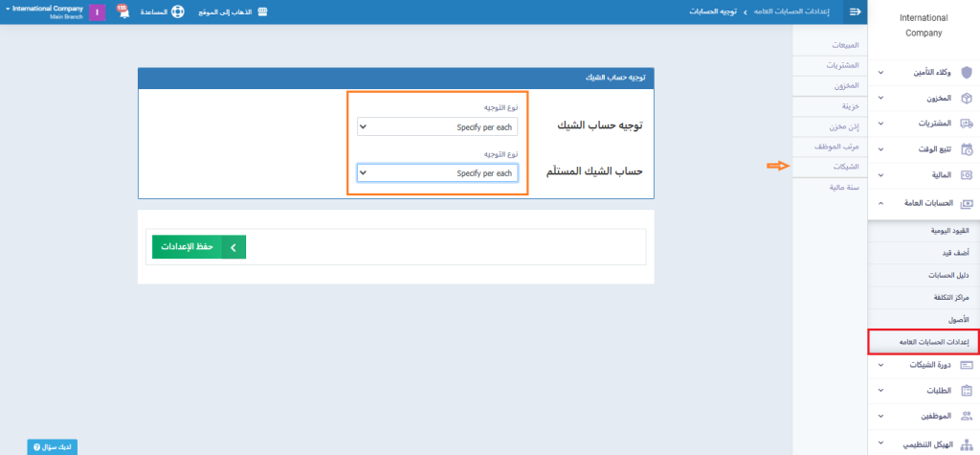Click the purple user avatar badge
The width and height of the screenshot is (980, 455).
click(x=97, y=11)
